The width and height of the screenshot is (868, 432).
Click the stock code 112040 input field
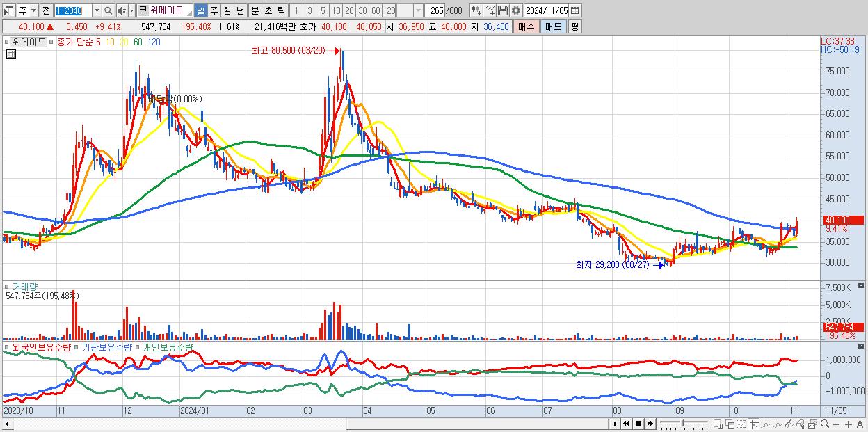(x=73, y=10)
